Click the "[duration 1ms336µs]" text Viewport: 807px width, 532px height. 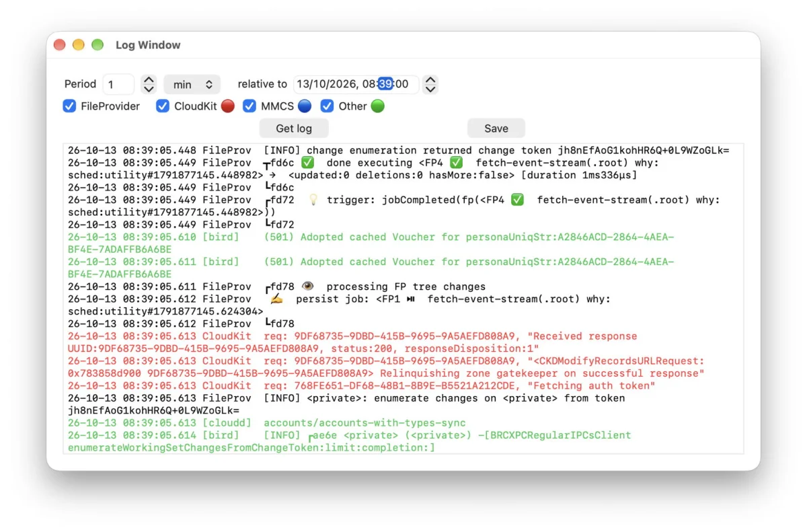click(x=579, y=175)
